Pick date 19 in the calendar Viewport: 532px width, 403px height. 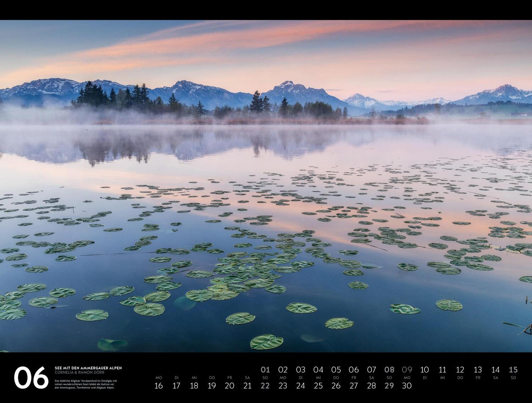(x=212, y=386)
